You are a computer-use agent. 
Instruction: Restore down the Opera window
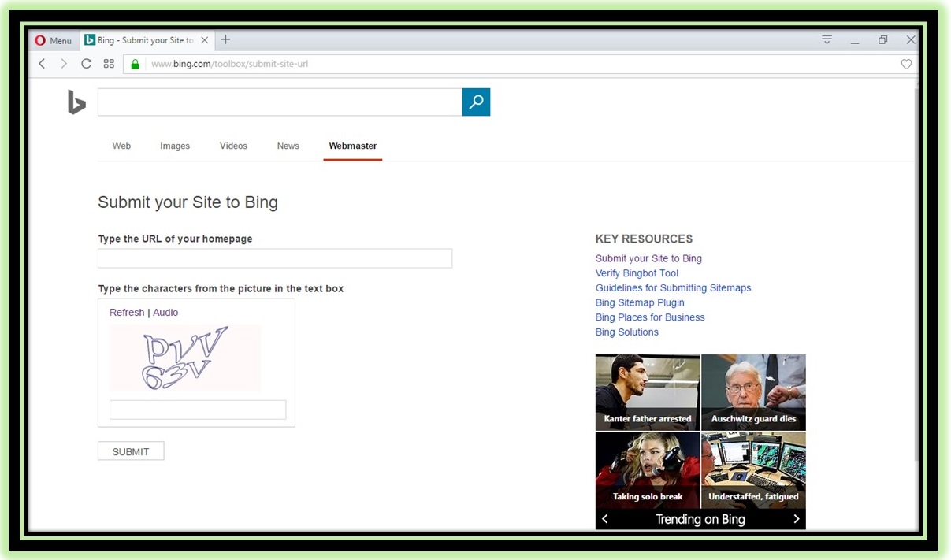click(883, 40)
